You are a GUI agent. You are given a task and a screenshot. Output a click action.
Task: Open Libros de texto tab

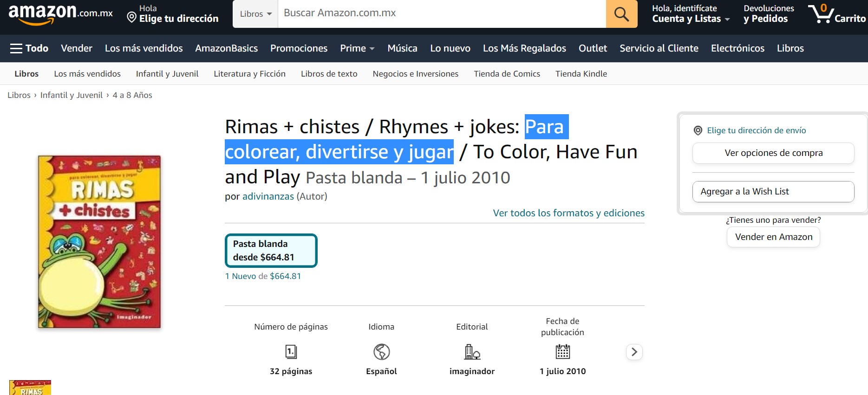tap(329, 74)
